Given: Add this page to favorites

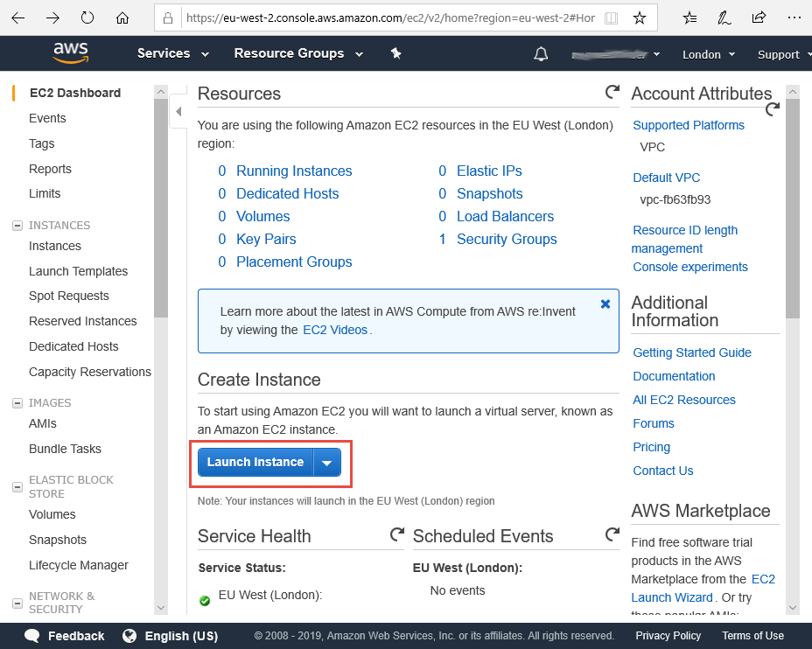Looking at the screenshot, I should point(640,18).
